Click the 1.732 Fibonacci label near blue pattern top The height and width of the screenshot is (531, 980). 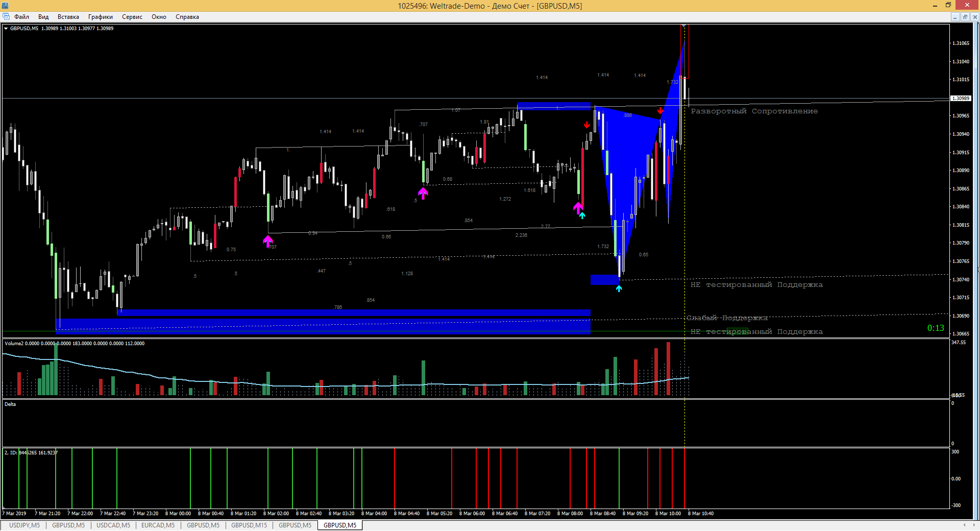pyautogui.click(x=672, y=82)
